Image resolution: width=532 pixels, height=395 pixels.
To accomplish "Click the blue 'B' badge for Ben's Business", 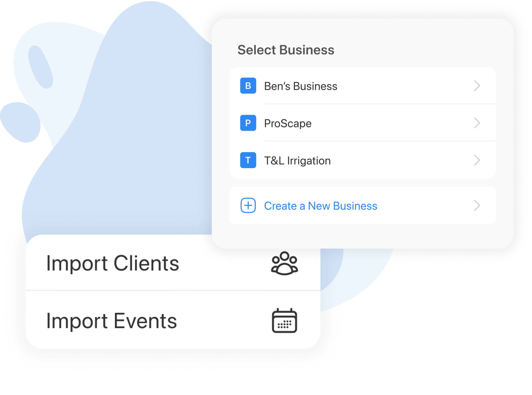I will point(248,86).
